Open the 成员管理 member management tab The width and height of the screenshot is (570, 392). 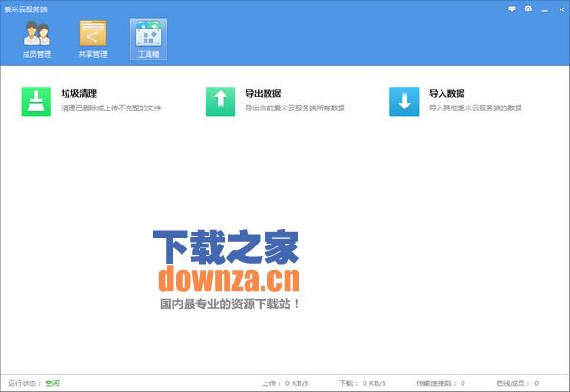tap(37, 39)
